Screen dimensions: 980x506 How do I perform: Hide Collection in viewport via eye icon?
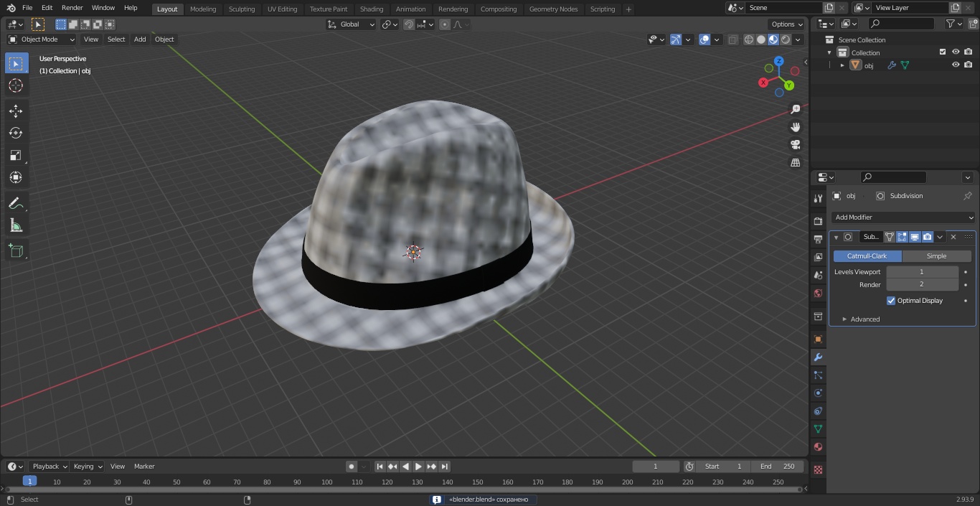(956, 52)
